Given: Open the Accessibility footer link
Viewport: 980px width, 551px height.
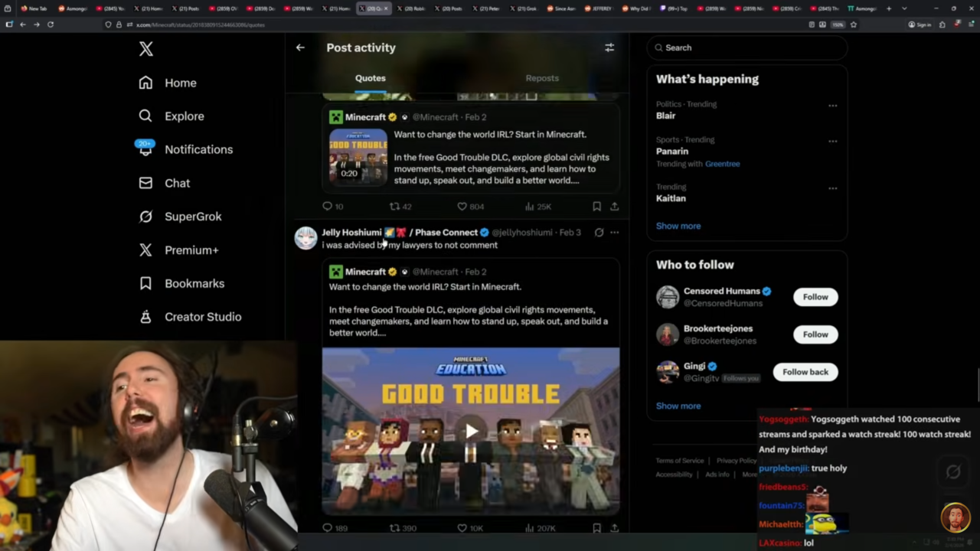Looking at the screenshot, I should 674,474.
